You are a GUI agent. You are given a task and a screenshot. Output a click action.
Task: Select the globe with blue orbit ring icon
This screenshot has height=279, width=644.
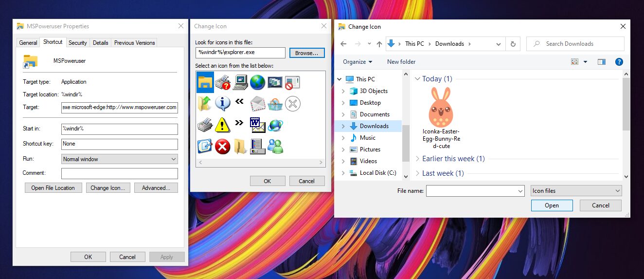coord(275,125)
